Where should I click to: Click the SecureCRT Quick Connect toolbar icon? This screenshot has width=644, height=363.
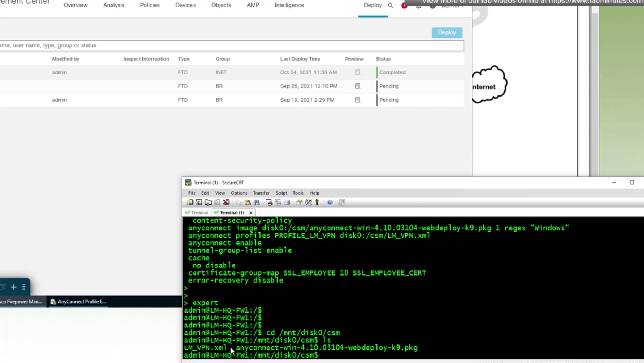199,202
